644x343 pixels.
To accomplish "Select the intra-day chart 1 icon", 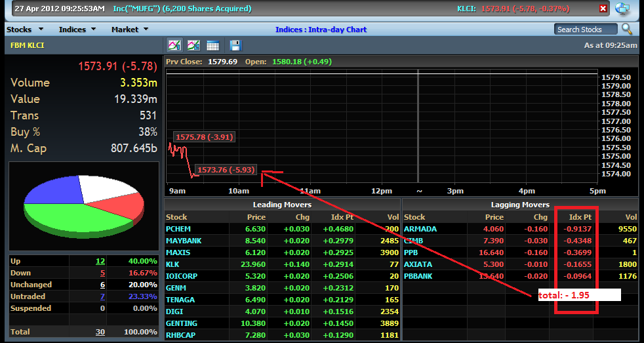I will (174, 45).
